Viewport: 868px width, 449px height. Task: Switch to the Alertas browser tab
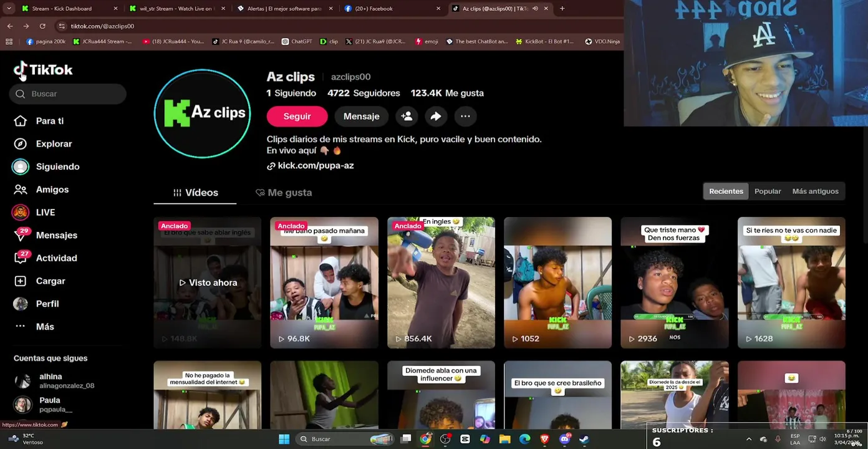click(x=284, y=9)
